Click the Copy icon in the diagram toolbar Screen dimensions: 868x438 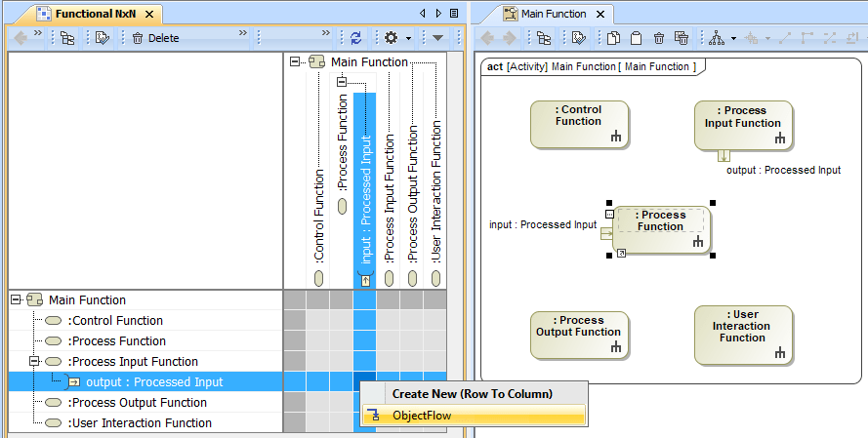point(613,38)
